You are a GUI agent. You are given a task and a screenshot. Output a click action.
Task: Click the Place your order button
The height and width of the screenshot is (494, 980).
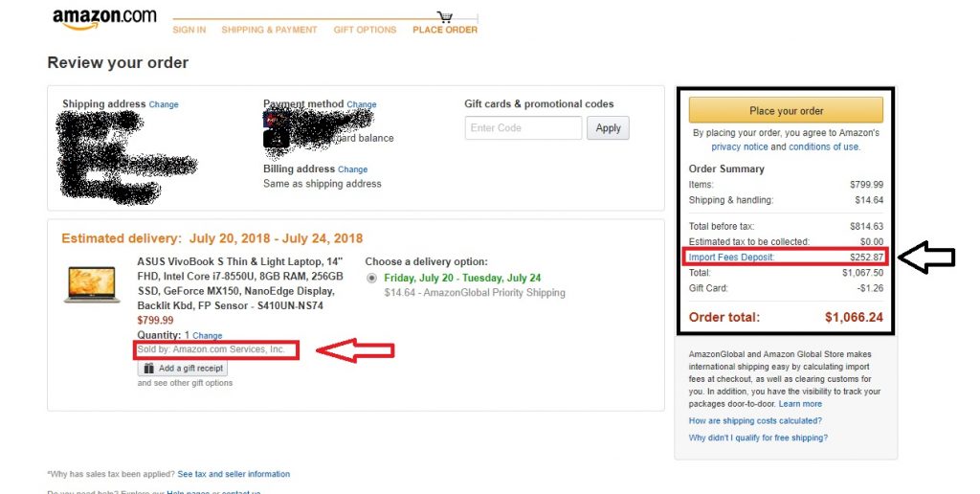(786, 110)
